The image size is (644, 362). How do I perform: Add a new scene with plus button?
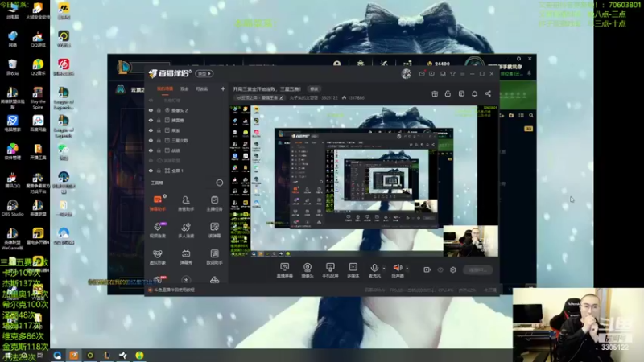223,88
